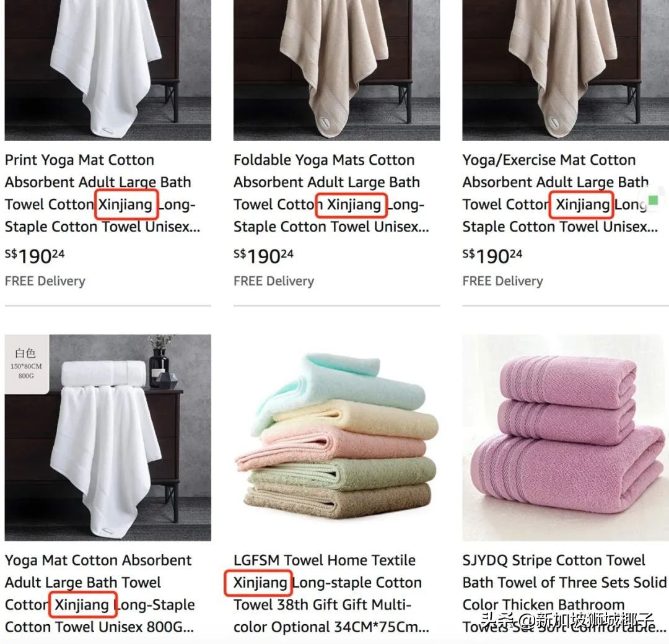This screenshot has width=669, height=644.
Task: Click the S$190.24 price of Print Yoga Mat
Action: (x=35, y=256)
